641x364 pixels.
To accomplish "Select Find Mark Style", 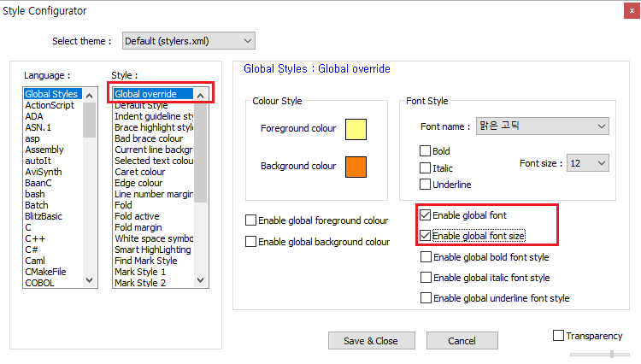I will click(153, 261).
